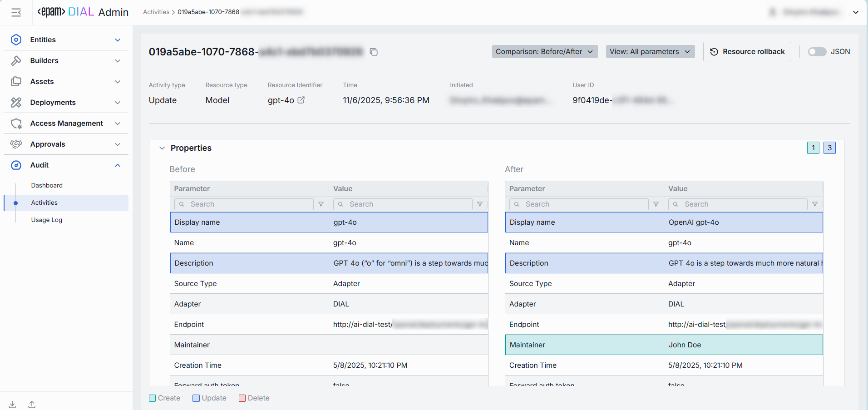Click the download icon at bottom left

pyautogui.click(x=13, y=404)
